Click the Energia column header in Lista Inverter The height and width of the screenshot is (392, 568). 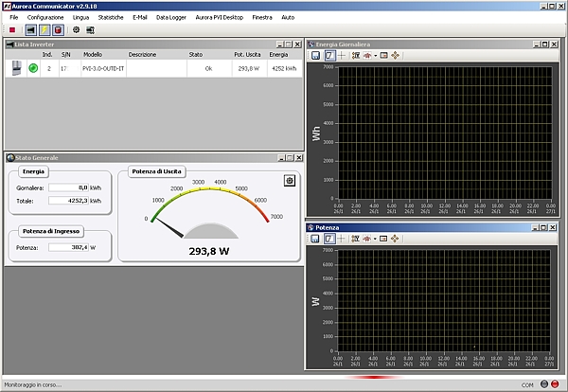coord(278,55)
